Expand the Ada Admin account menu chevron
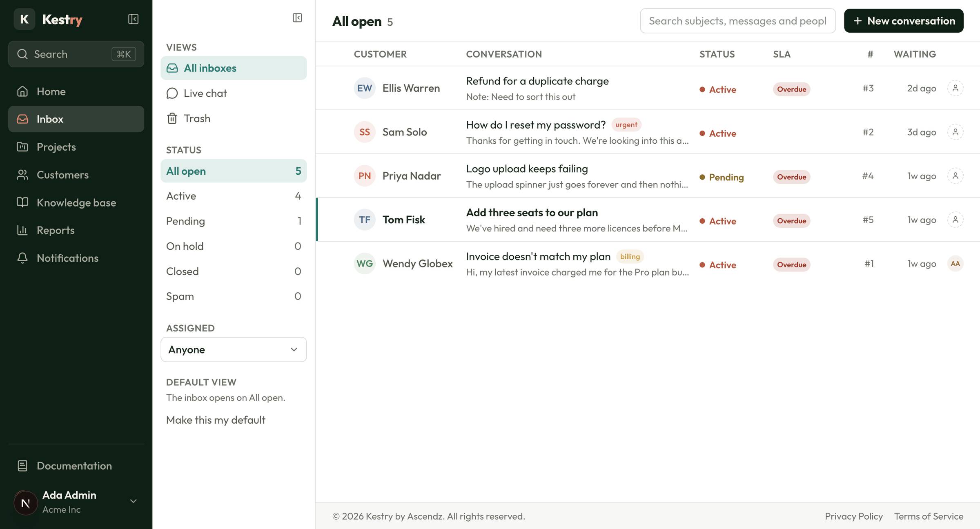Screen dimensions: 980x529 [133, 501]
